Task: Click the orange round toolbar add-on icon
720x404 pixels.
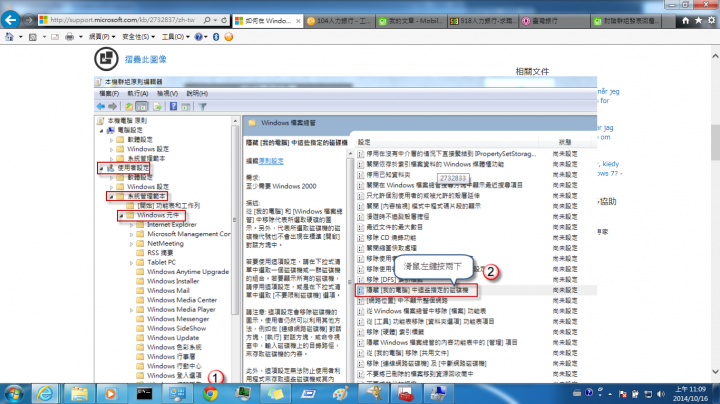Action: click(x=229, y=37)
